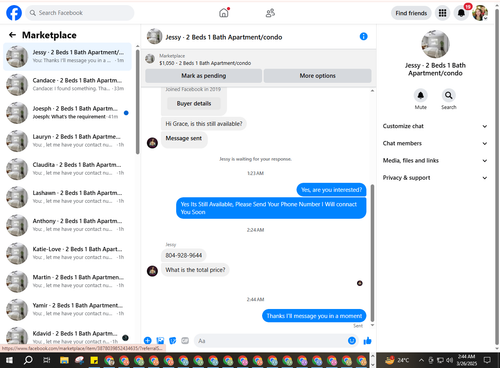Screen dimensions: 500x368
Task: Open Claudita conversation in list
Action: click(68, 169)
